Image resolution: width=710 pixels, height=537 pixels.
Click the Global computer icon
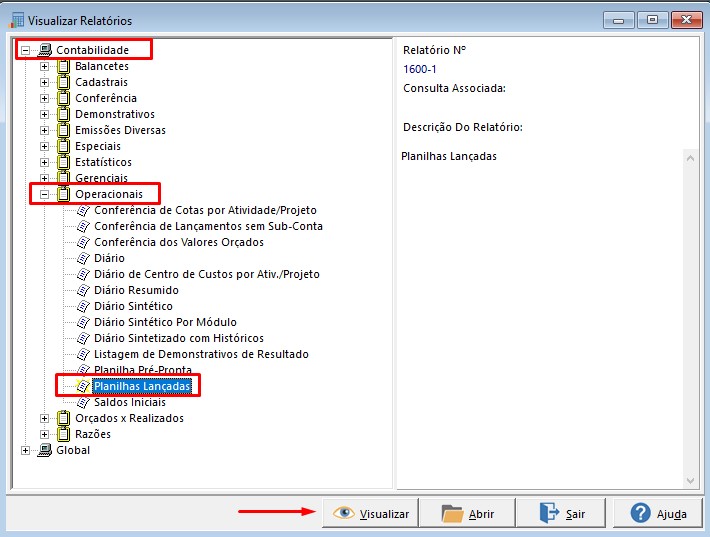45,450
